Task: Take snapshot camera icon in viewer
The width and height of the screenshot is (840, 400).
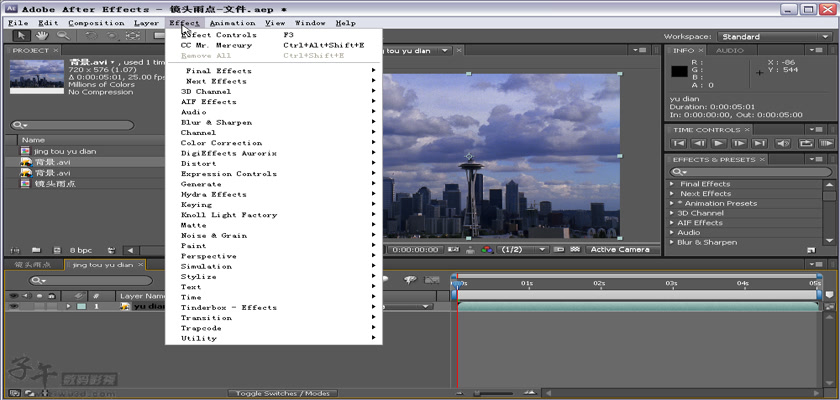Action: tap(454, 250)
